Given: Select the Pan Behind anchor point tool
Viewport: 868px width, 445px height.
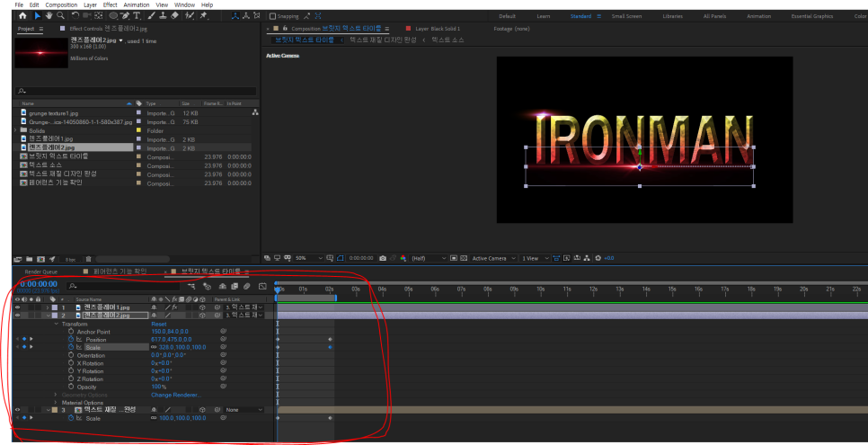Looking at the screenshot, I should [98, 16].
